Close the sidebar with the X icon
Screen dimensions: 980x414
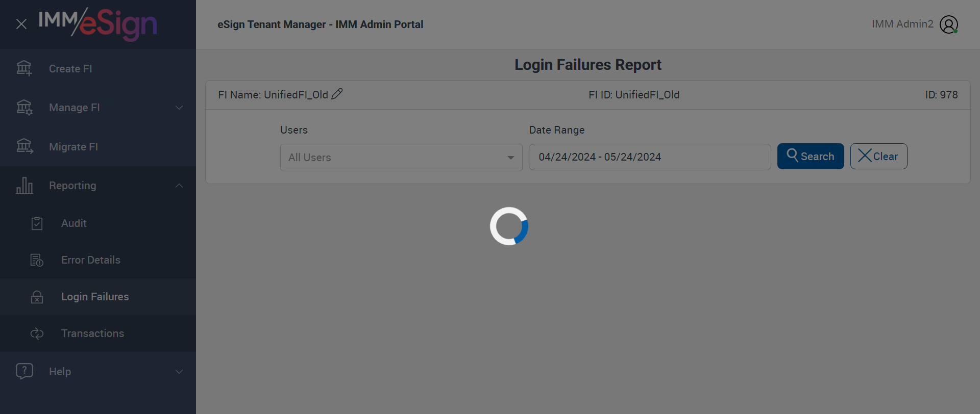(x=21, y=24)
